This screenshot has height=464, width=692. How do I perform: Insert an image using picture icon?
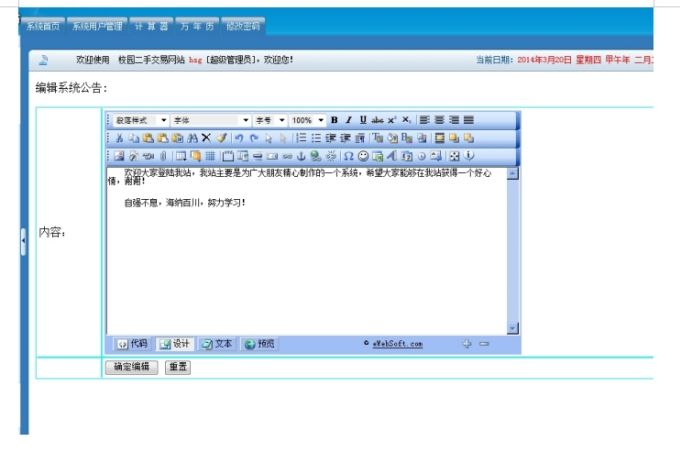pyautogui.click(x=119, y=156)
